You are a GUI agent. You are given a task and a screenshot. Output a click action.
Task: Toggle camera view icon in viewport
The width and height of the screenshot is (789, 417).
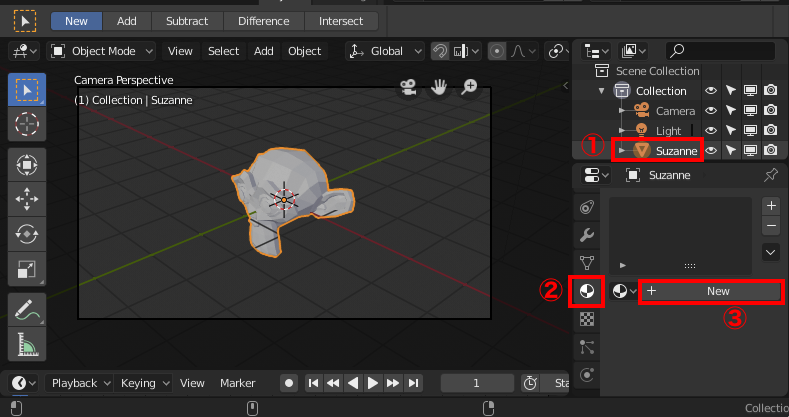408,88
